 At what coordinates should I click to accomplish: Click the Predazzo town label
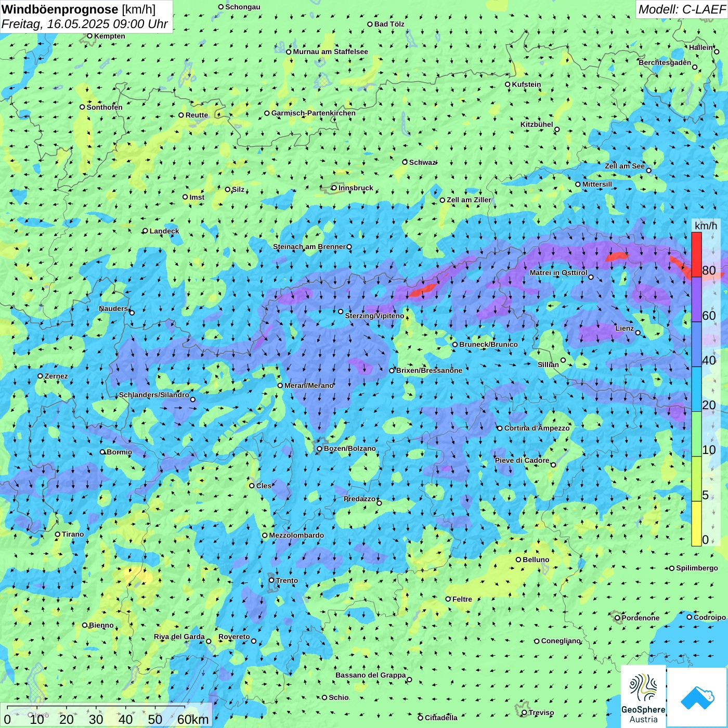pyautogui.click(x=360, y=499)
